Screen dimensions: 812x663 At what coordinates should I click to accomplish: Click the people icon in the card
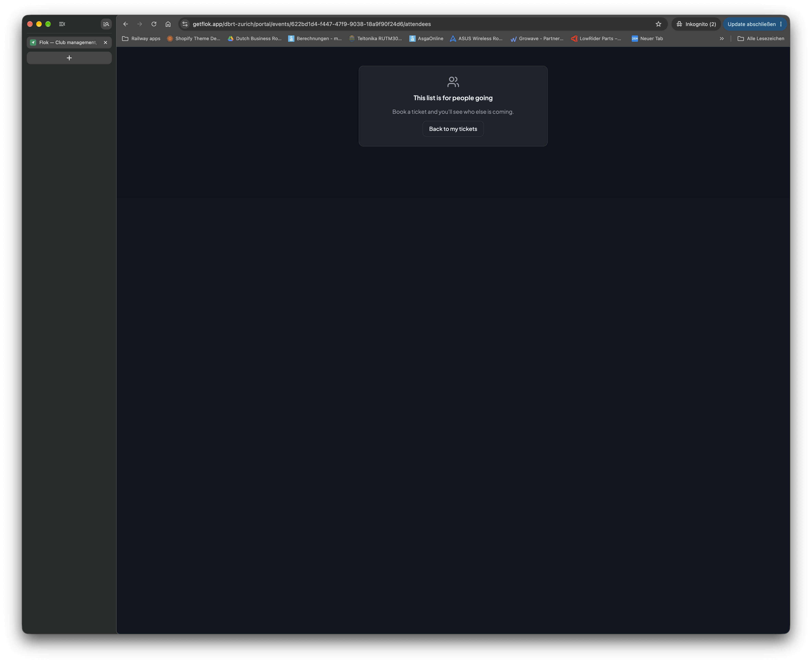click(x=453, y=82)
